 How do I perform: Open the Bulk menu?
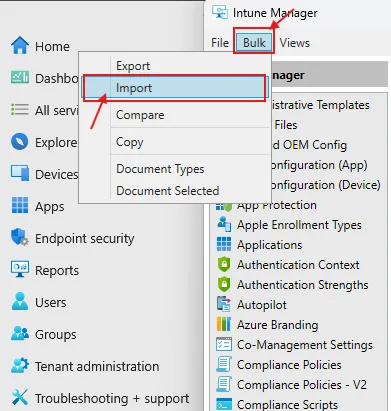254,43
